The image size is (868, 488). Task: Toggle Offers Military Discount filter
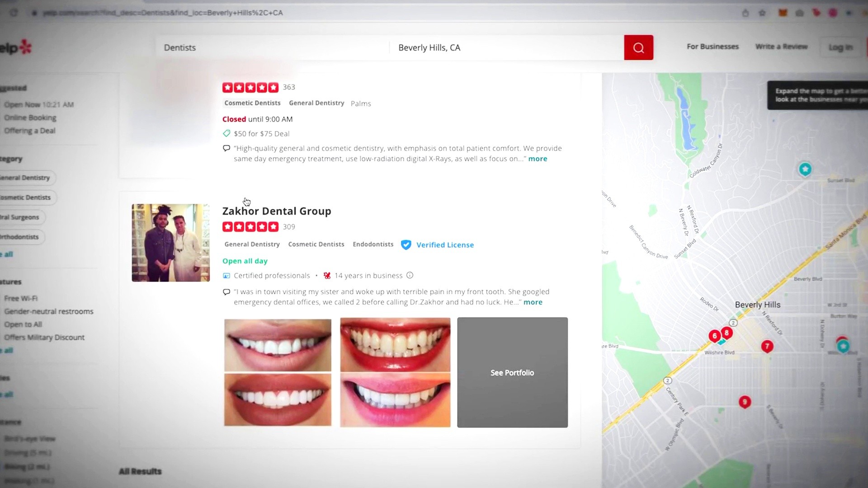coord(44,338)
